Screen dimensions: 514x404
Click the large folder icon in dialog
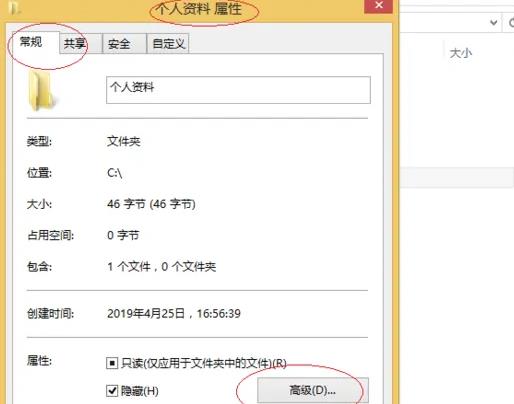coord(42,90)
